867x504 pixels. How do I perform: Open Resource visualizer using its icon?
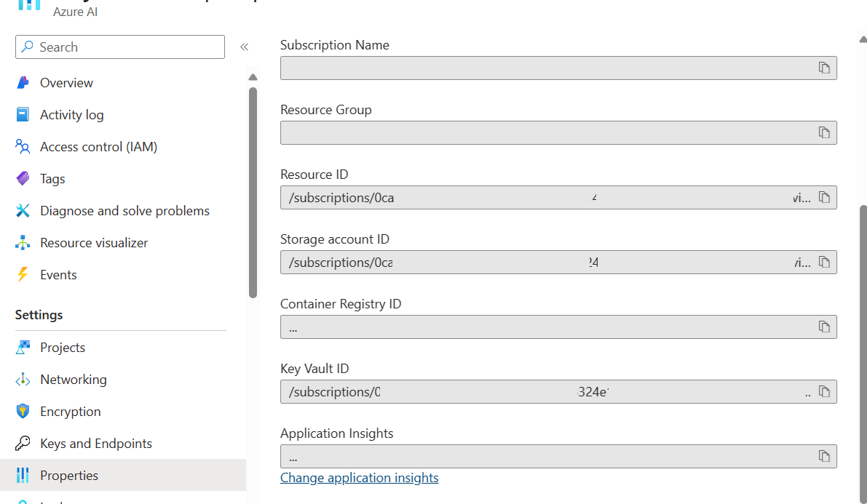click(24, 242)
